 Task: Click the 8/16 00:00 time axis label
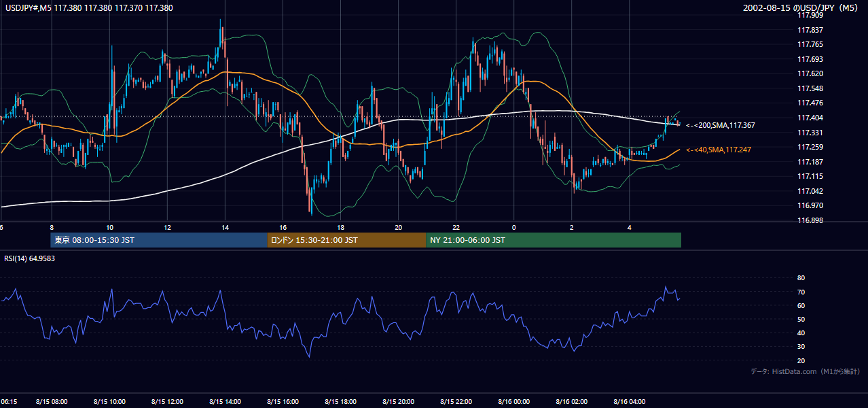point(513,402)
